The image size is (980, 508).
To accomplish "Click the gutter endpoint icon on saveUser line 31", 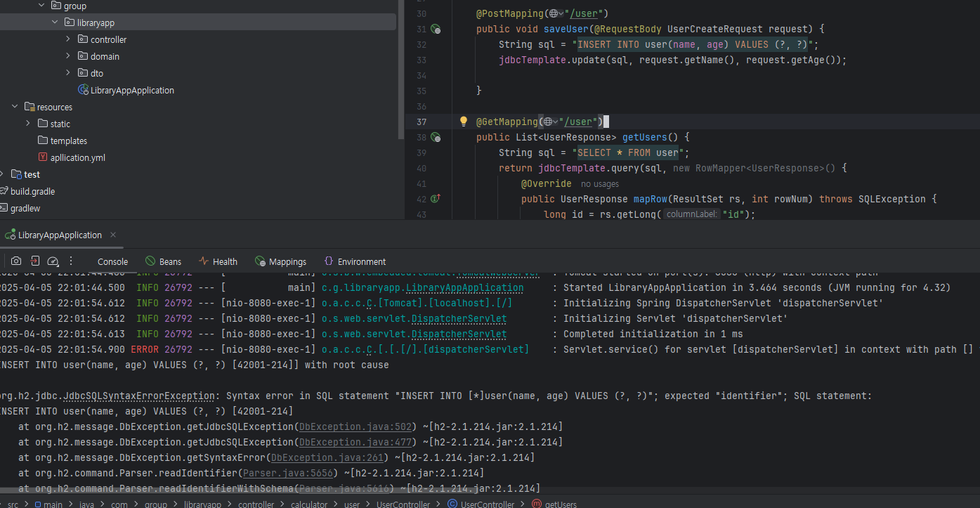I will (436, 30).
